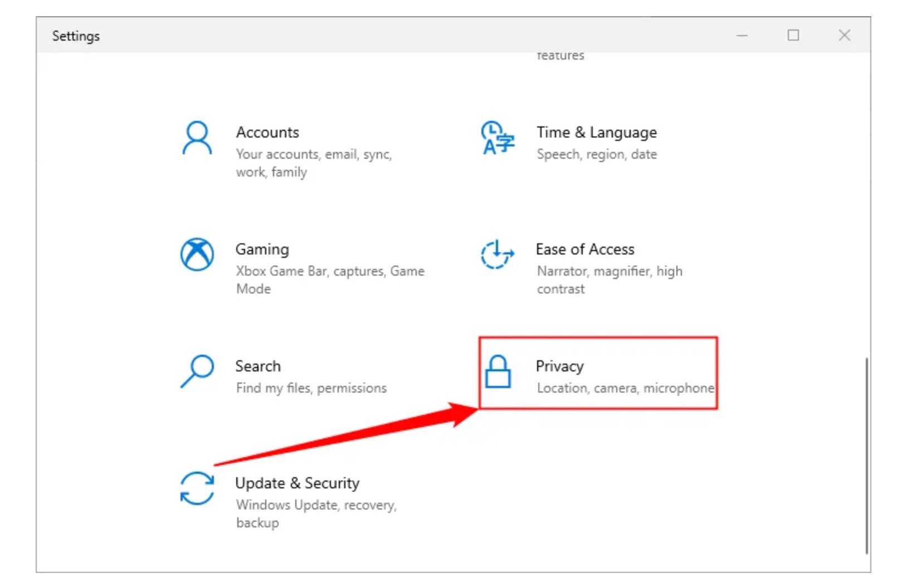The image size is (897, 588).
Task: Go to Gaming settings
Action: tap(262, 249)
